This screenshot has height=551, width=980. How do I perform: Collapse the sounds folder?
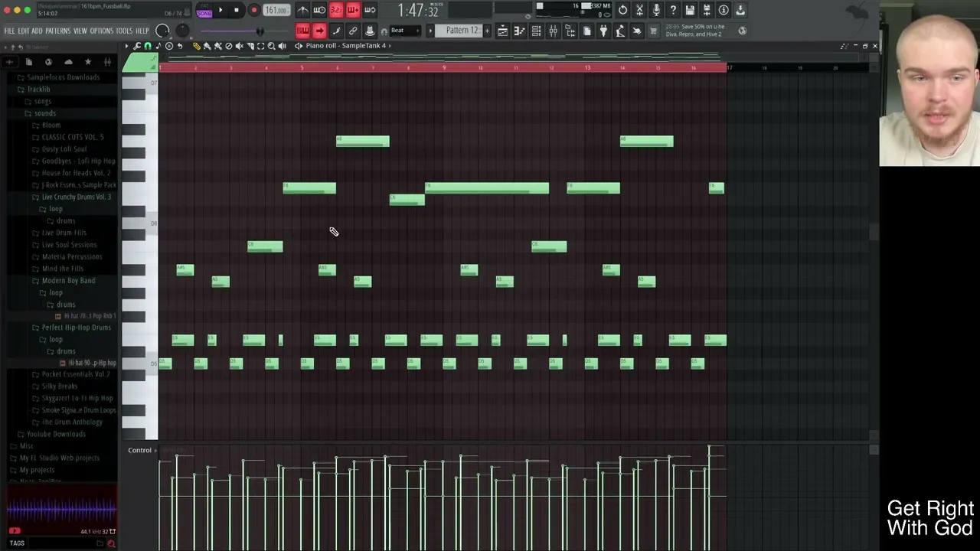pos(44,113)
